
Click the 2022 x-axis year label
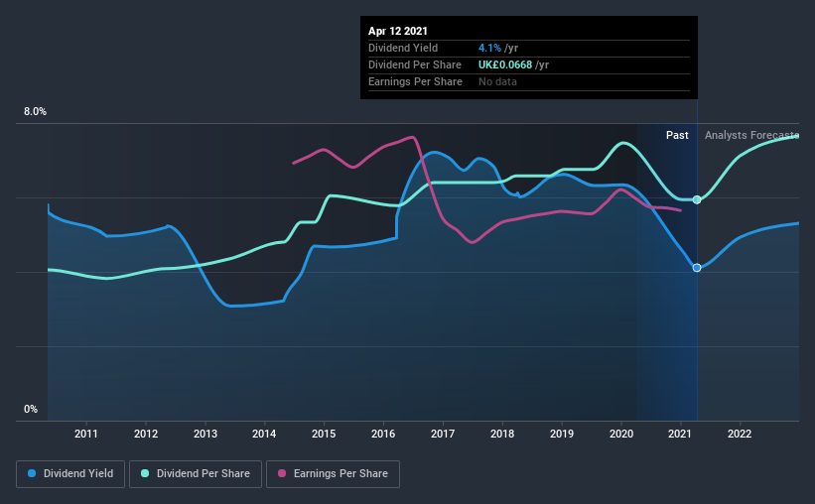740,434
